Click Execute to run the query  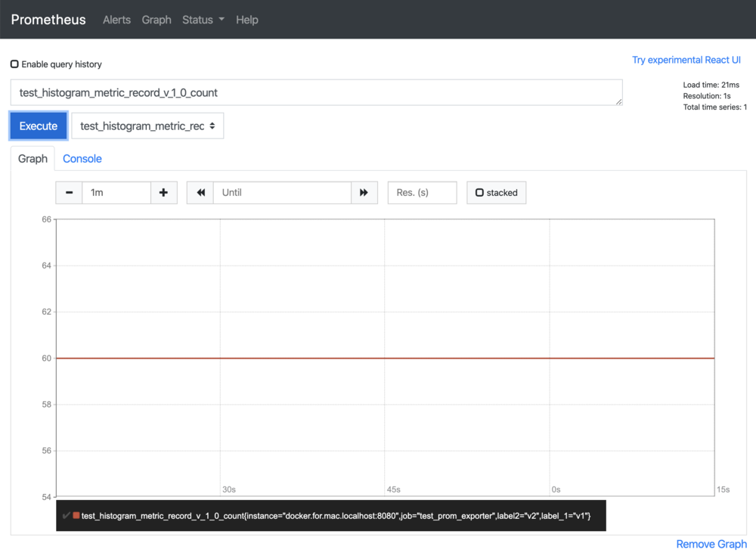pyautogui.click(x=38, y=126)
